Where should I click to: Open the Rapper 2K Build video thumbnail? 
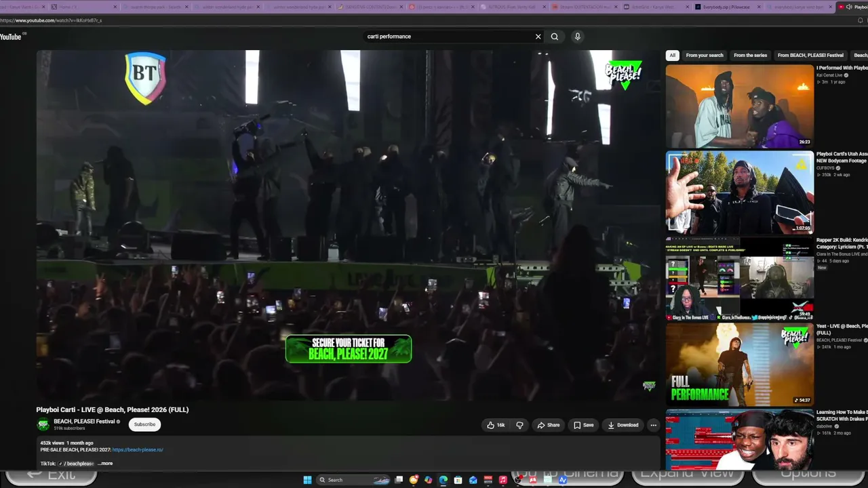pos(740,278)
